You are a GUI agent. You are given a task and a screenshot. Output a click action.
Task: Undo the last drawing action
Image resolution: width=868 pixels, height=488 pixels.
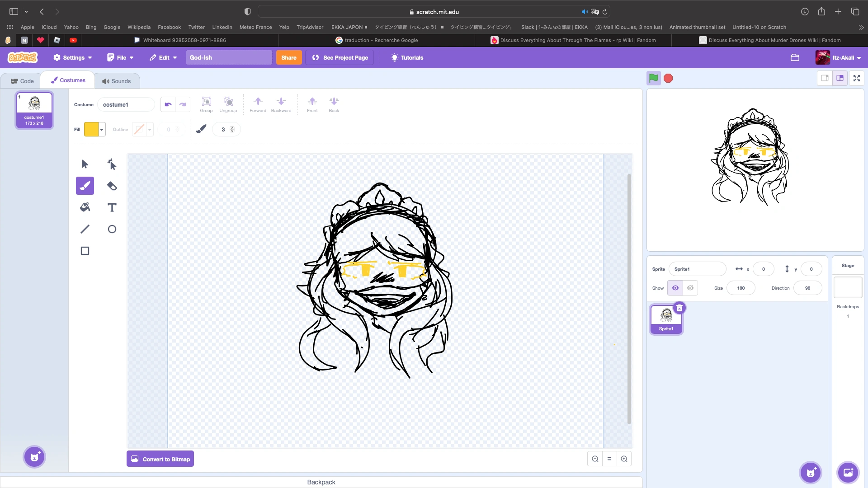tap(168, 104)
